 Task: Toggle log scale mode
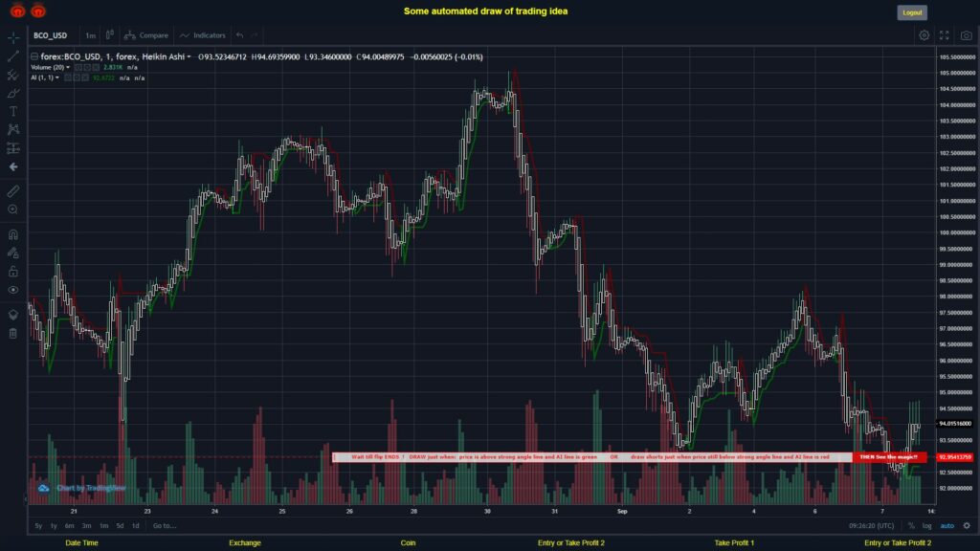(926, 526)
